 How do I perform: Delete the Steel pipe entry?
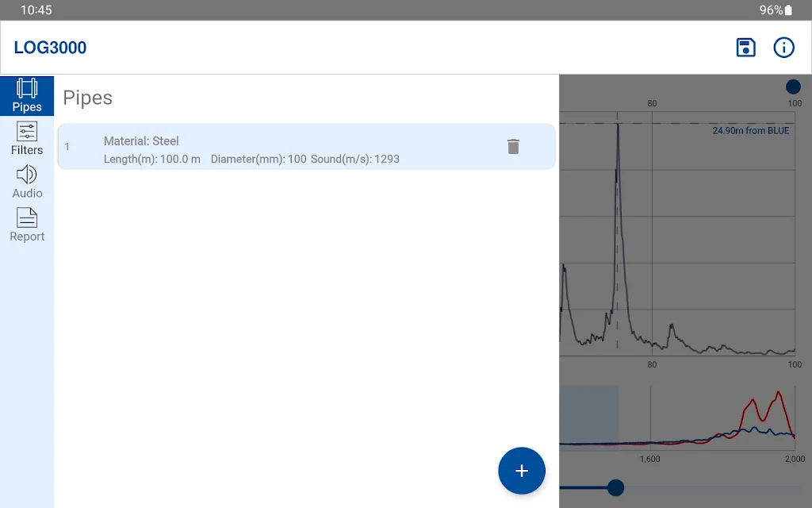click(513, 146)
